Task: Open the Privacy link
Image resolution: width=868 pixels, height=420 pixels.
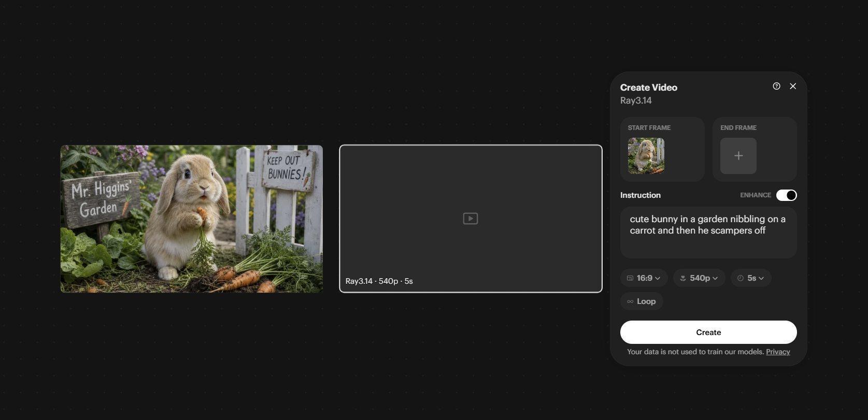Action: (778, 352)
